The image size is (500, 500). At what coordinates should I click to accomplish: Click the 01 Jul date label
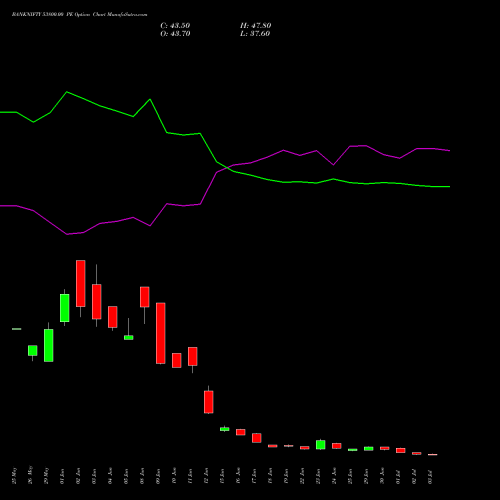(x=398, y=477)
